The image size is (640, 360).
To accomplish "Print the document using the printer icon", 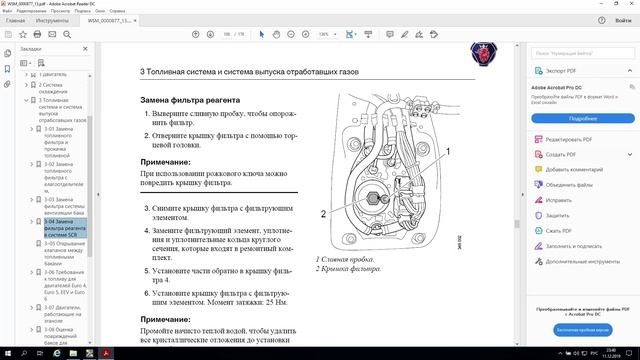I will pos(37,35).
